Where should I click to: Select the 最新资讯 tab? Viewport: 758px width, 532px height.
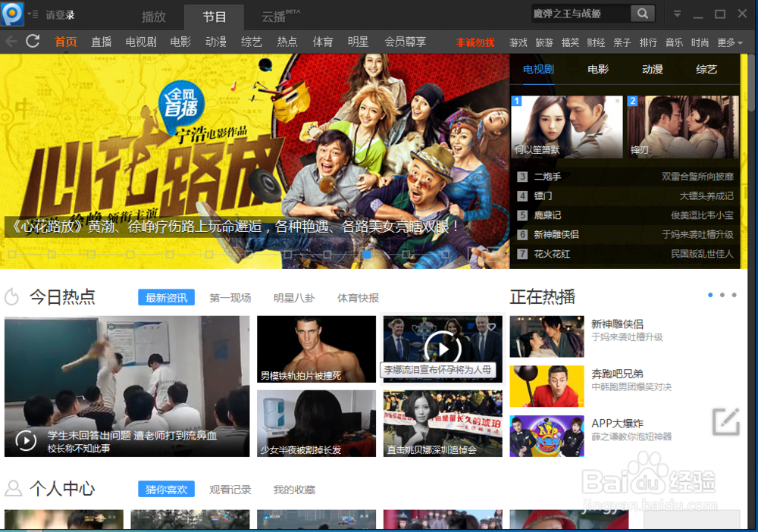(x=166, y=298)
